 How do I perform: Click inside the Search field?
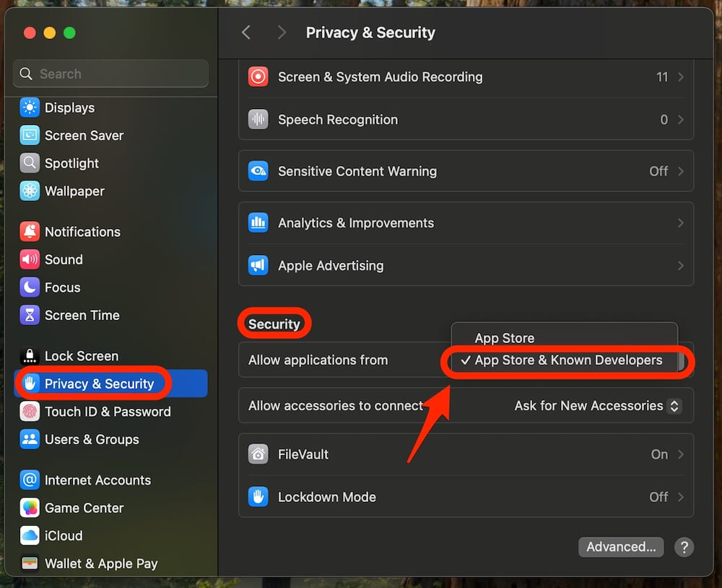tap(110, 74)
